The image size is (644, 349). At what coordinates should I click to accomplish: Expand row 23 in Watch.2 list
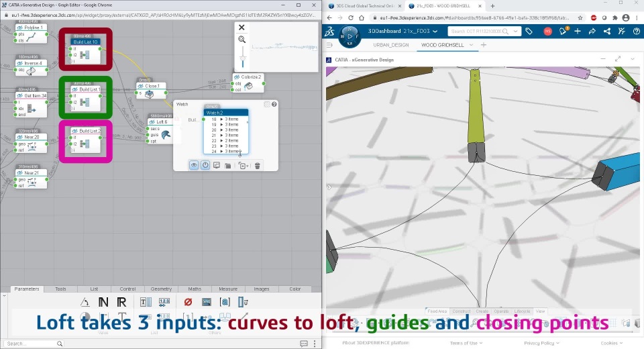tap(222, 146)
